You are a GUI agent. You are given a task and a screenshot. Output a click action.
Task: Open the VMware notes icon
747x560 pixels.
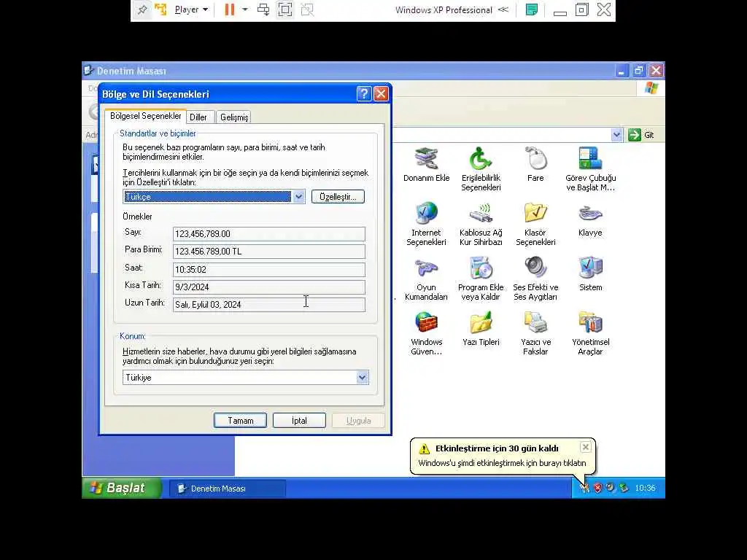(x=532, y=9)
